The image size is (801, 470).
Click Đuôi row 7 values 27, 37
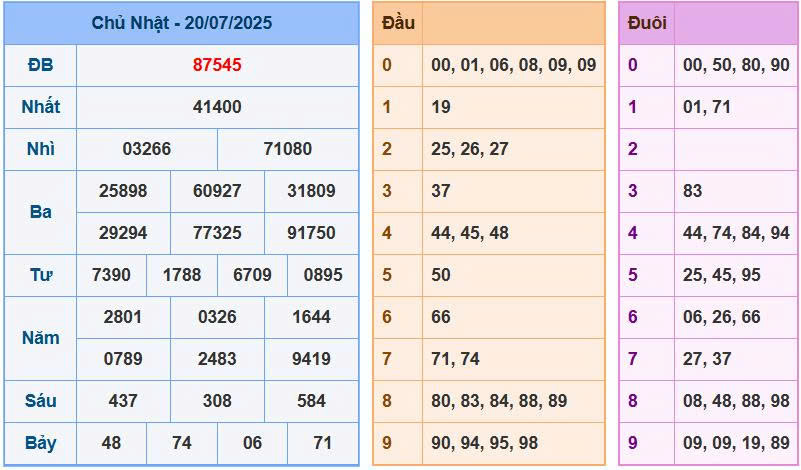point(706,358)
